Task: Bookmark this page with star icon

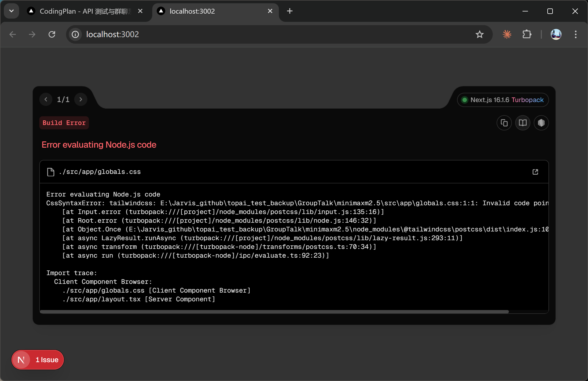Action: pyautogui.click(x=479, y=34)
